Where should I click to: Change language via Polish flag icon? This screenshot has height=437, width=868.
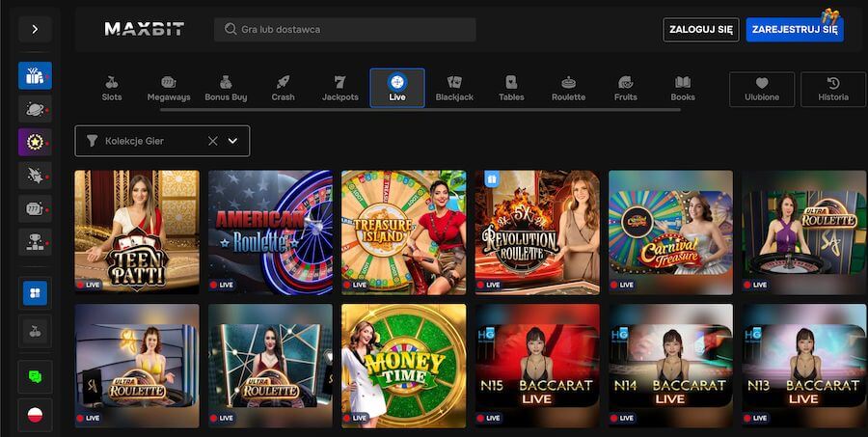35,415
